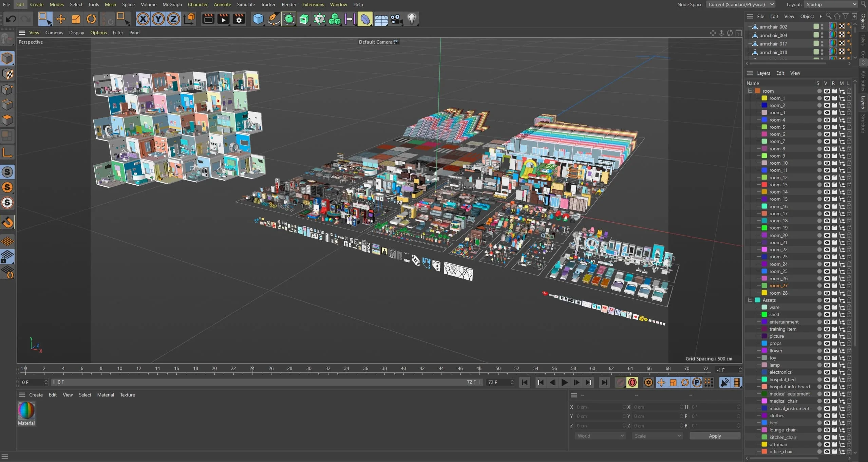Screen dimensions: 868x462
Task: Toggle Autokeying button
Action: pos(633,383)
